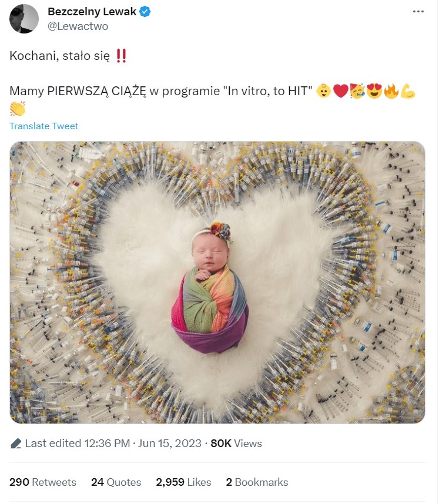View the 290 Retweets list
This screenshot has height=504, width=439.
pyautogui.click(x=43, y=482)
